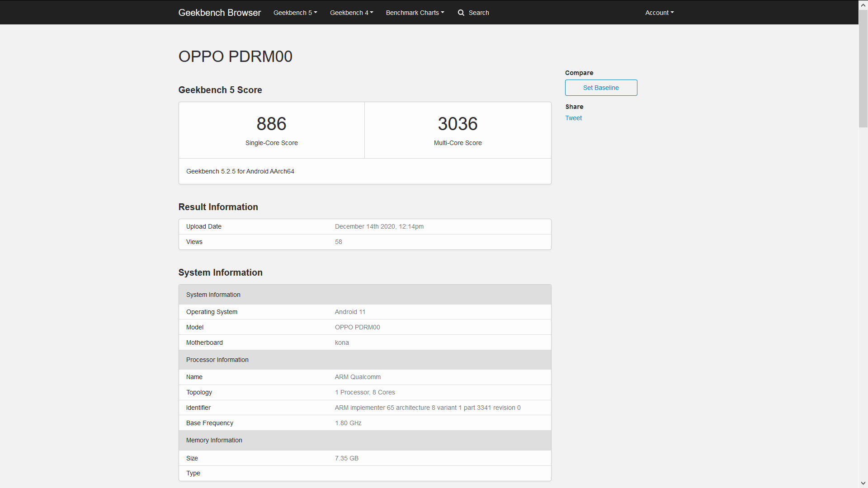Click the 'Geekbench 5 Score' heading
This screenshot has width=868, height=488.
coord(220,90)
